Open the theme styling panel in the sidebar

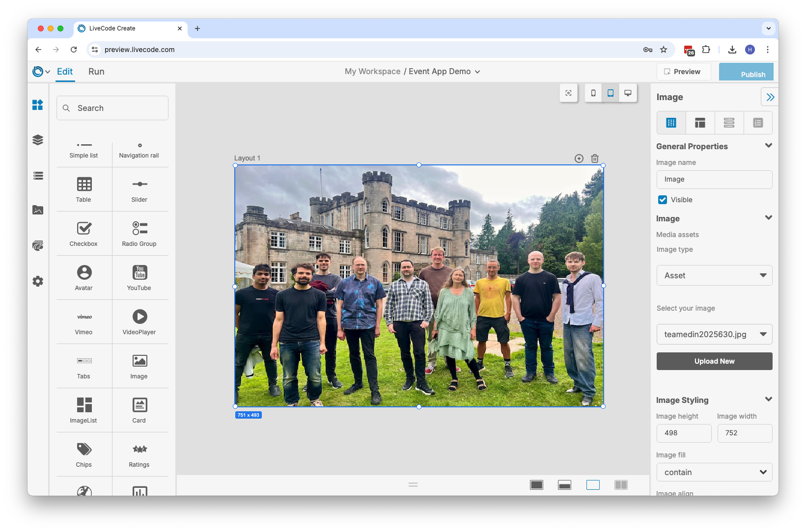pyautogui.click(x=38, y=245)
